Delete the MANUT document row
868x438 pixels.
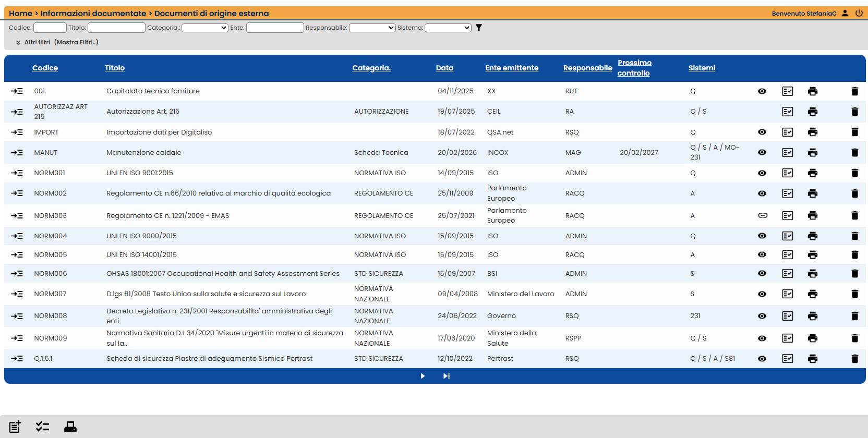(x=855, y=153)
